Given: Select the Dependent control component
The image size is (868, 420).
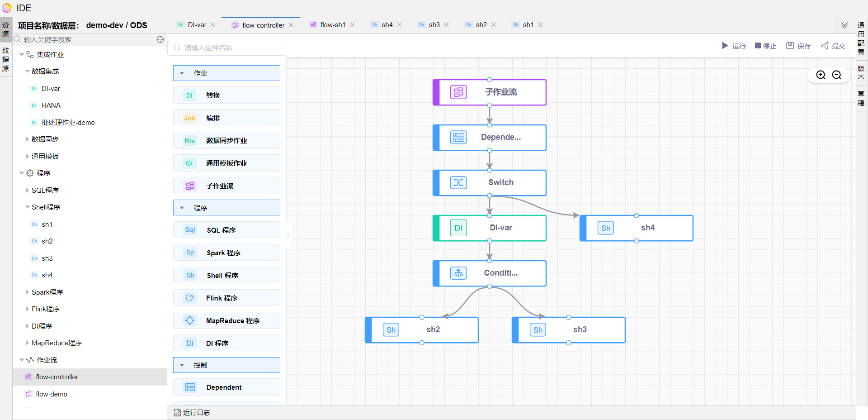Looking at the screenshot, I should [x=226, y=387].
